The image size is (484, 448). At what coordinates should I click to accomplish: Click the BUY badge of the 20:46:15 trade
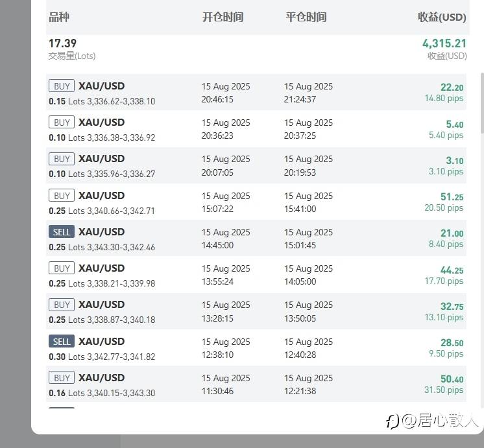[62, 86]
